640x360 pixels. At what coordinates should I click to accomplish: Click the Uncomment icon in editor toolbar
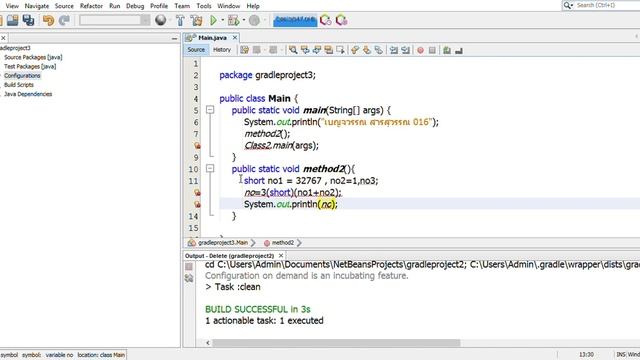coord(459,50)
